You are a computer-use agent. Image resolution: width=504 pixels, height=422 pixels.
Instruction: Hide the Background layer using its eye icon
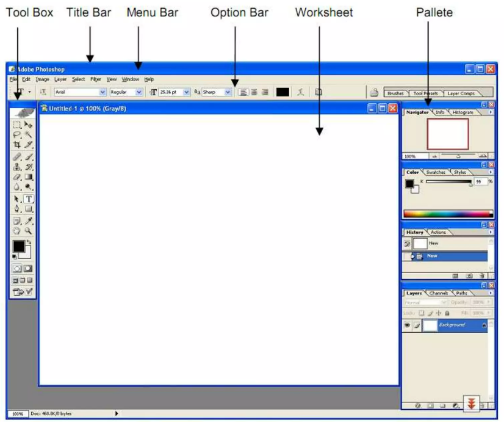pyautogui.click(x=407, y=326)
